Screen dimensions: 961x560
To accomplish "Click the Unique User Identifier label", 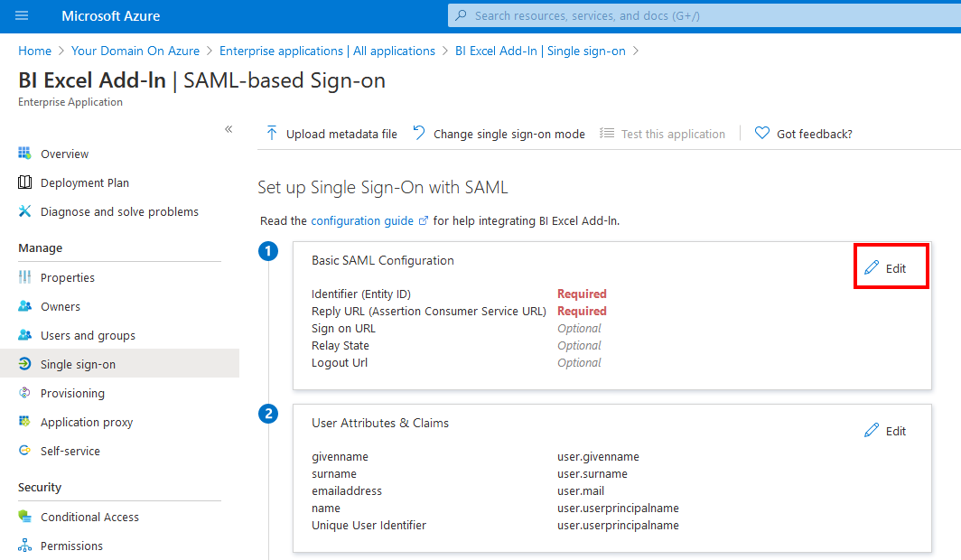I will tap(369, 525).
